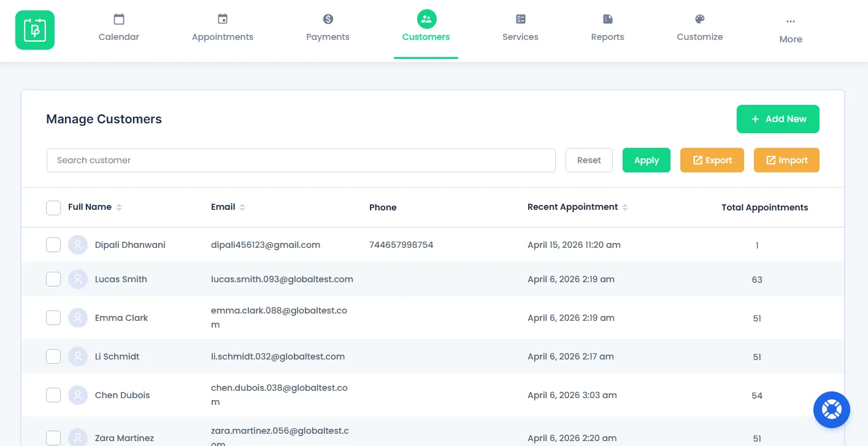Screen dimensions: 868x446
Task: Click date April 15, 2026 11:20 am
Action: click(x=574, y=245)
